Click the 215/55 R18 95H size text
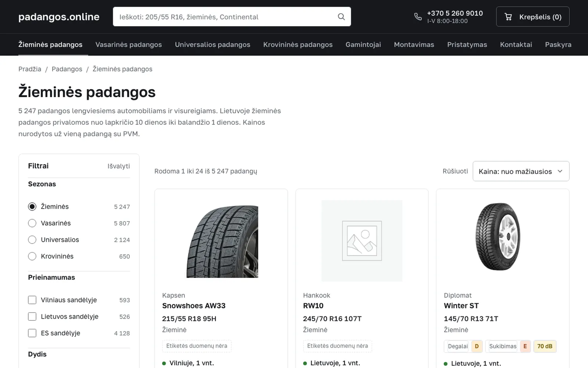The height and width of the screenshot is (368, 588). click(x=189, y=319)
